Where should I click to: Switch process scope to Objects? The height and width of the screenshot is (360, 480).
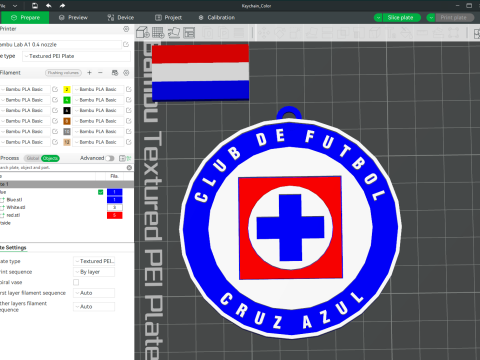point(50,158)
